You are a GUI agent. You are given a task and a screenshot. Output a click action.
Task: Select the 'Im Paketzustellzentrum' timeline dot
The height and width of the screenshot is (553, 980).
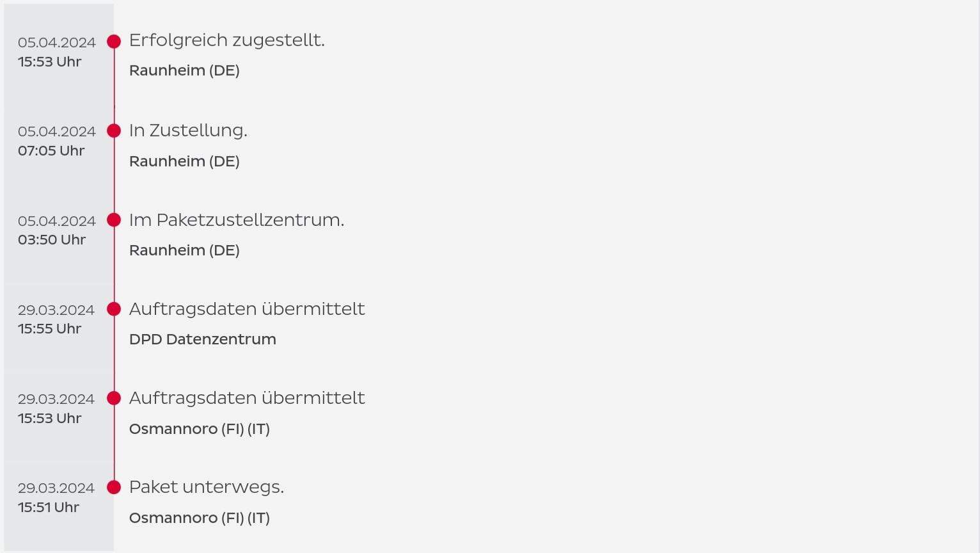click(114, 220)
